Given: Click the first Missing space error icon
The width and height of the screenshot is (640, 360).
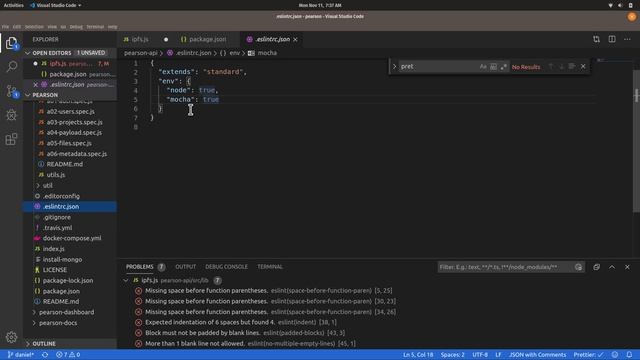Looking at the screenshot, I should point(138,291).
